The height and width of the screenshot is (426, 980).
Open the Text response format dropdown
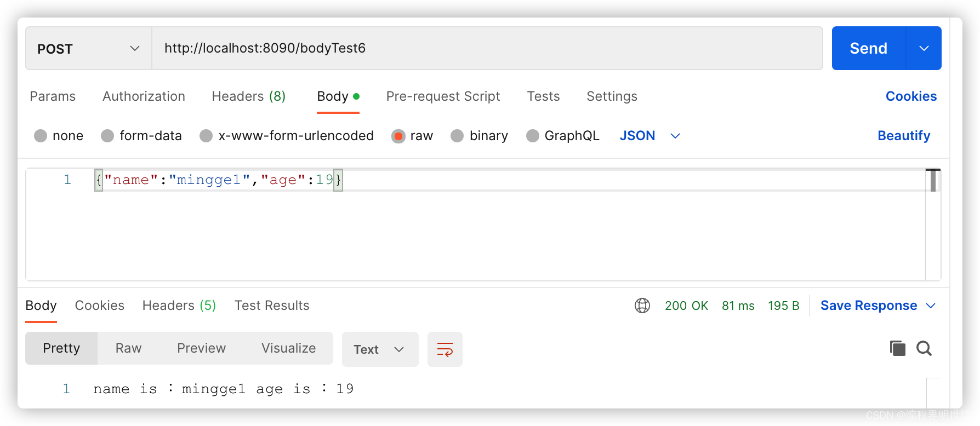(379, 349)
